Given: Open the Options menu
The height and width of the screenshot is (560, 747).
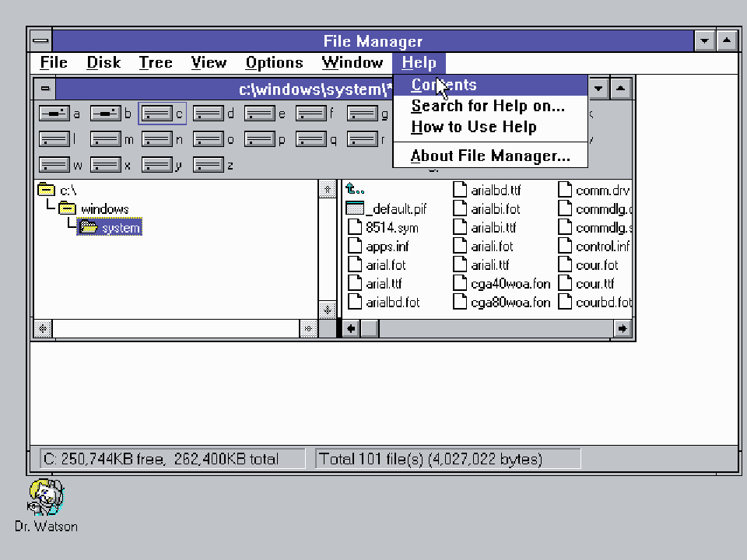Looking at the screenshot, I should tap(275, 62).
